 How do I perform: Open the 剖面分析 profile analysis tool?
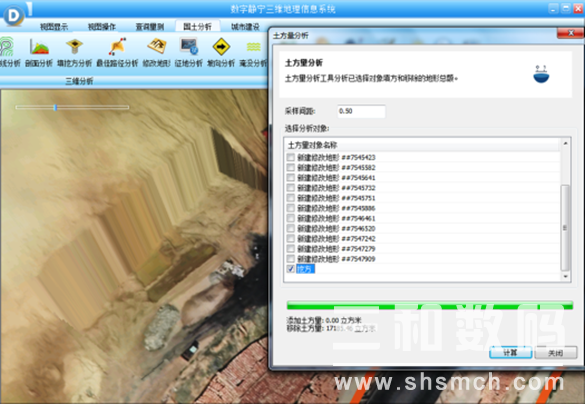click(39, 52)
